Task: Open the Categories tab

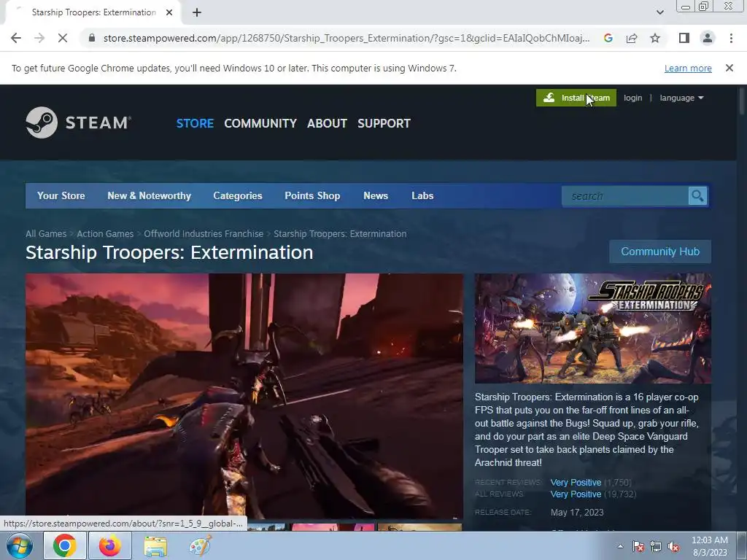Action: pos(238,195)
